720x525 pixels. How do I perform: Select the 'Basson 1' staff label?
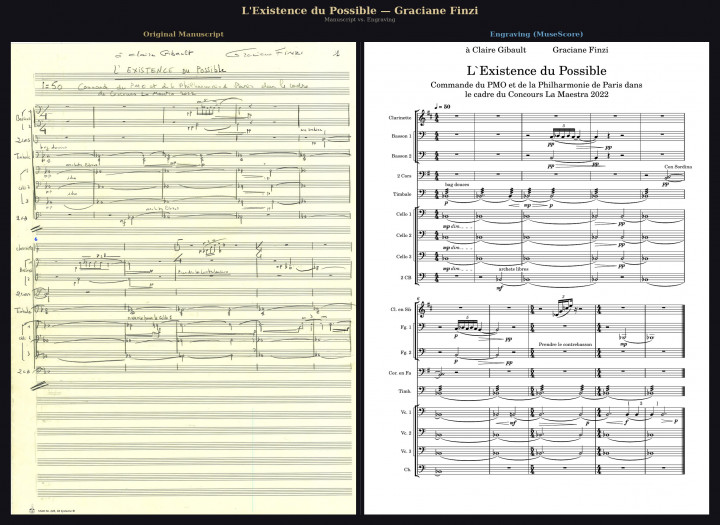[x=401, y=136]
